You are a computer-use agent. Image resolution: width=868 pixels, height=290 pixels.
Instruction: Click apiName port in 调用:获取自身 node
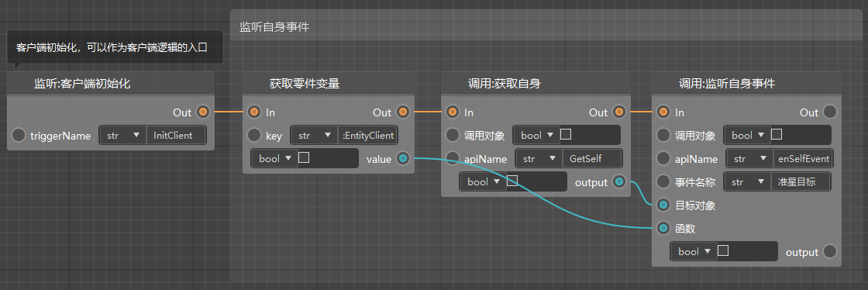pyautogui.click(x=453, y=159)
